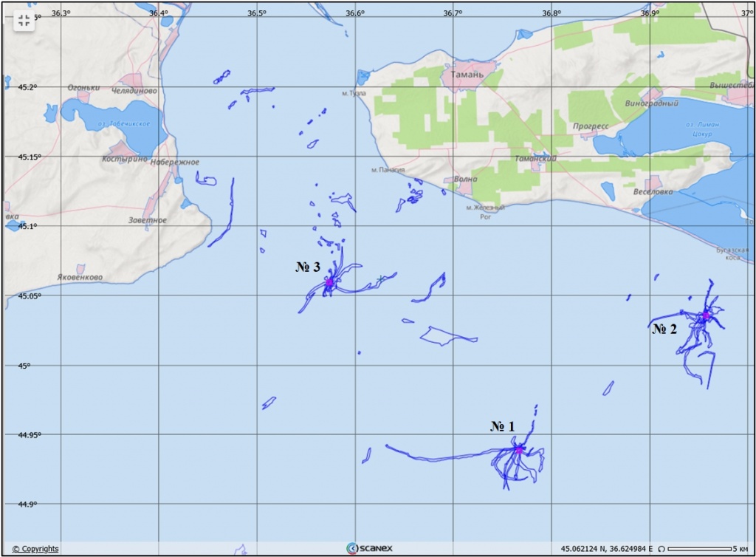The height and width of the screenshot is (557, 756).
Task: Select the magenta source marker № 3
Action: [x=329, y=283]
